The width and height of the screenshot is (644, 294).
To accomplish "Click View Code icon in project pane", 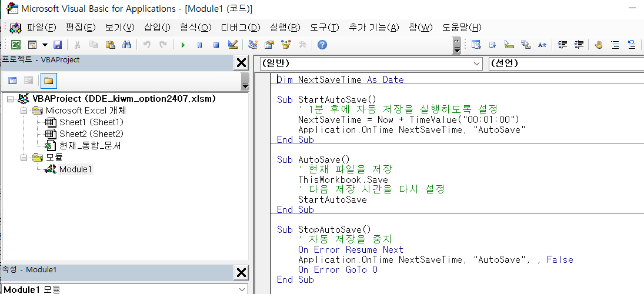I will (13, 81).
